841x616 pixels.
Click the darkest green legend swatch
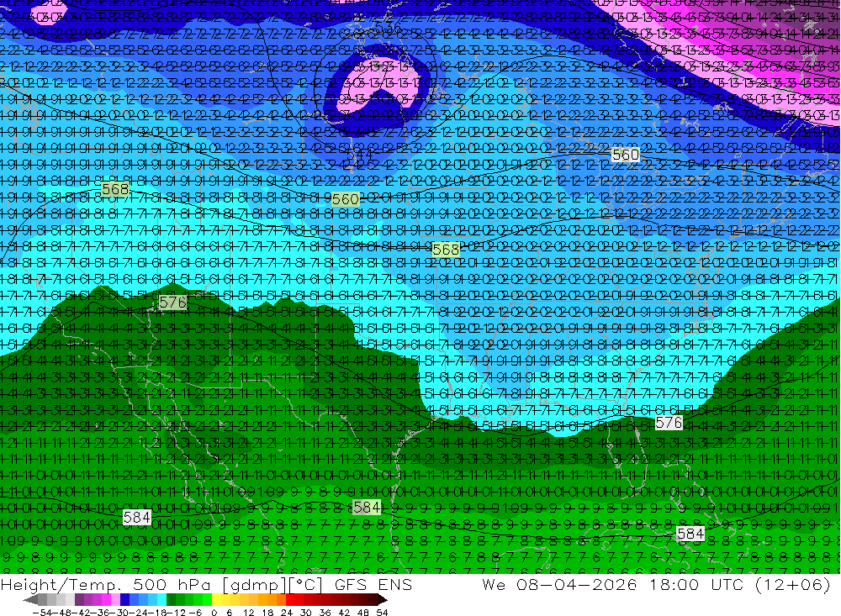coord(171,599)
